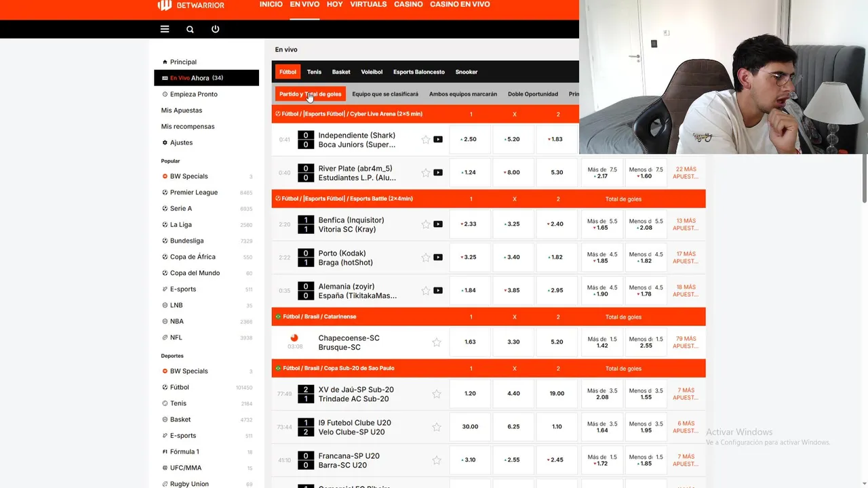Open 18 MÁS APUESTAS for Alemania match
The width and height of the screenshot is (868, 488).
(686, 291)
